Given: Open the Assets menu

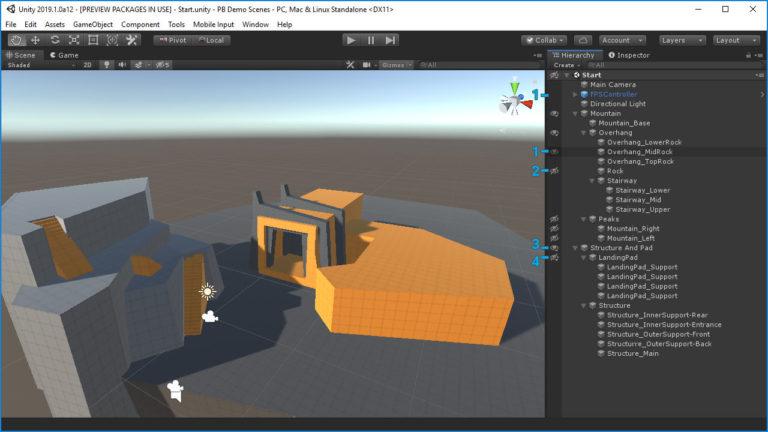Looking at the screenshot, I should [54, 24].
